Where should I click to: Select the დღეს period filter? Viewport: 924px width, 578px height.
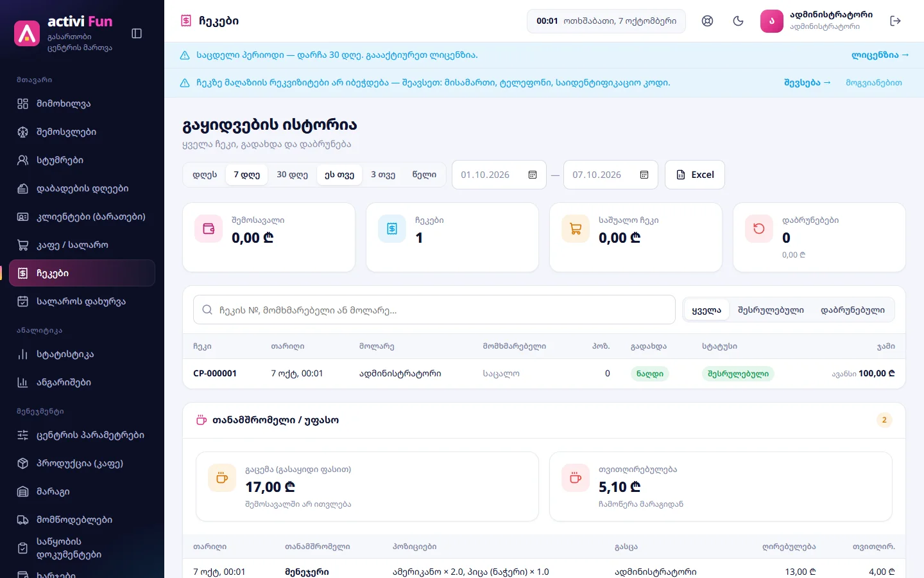tap(205, 175)
